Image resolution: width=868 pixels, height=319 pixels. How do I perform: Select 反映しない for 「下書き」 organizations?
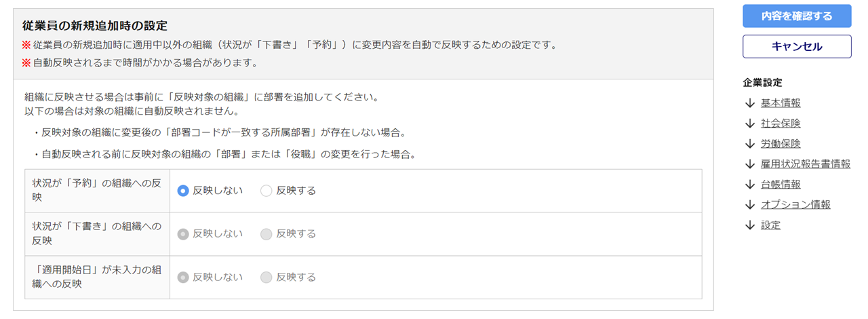182,234
